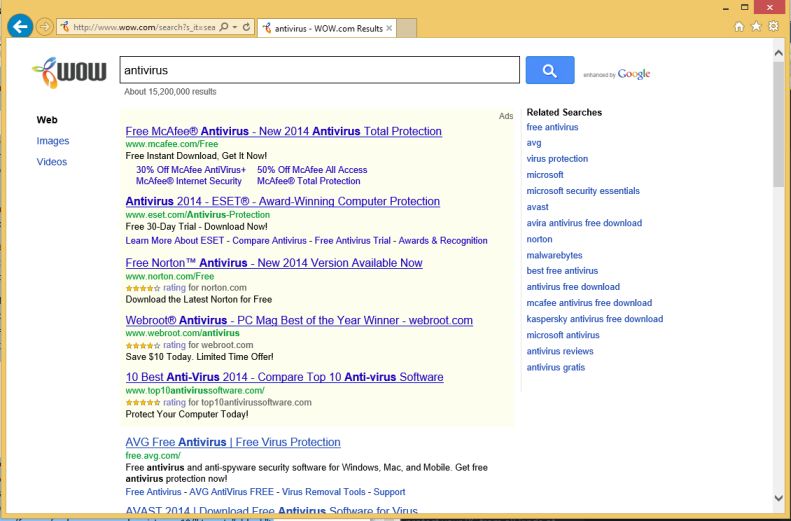
Task: Open AVG Free Antivirus result link
Action: tap(233, 442)
